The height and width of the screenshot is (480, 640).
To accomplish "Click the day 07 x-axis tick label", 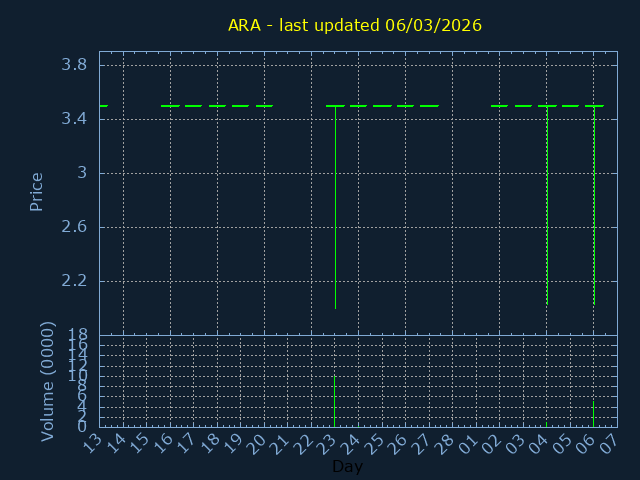I will click(x=610, y=443).
